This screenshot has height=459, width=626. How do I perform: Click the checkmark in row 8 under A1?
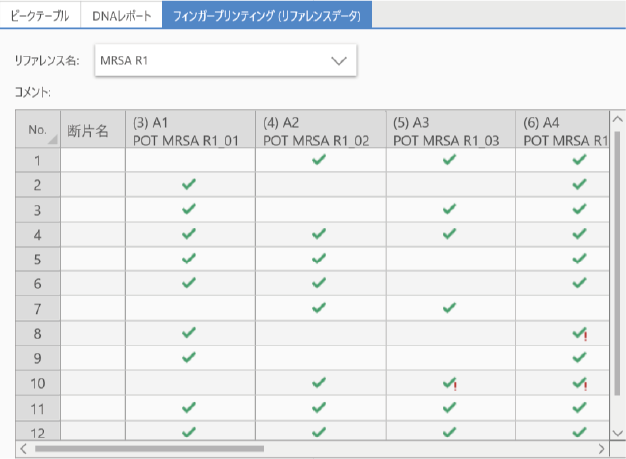click(x=189, y=332)
